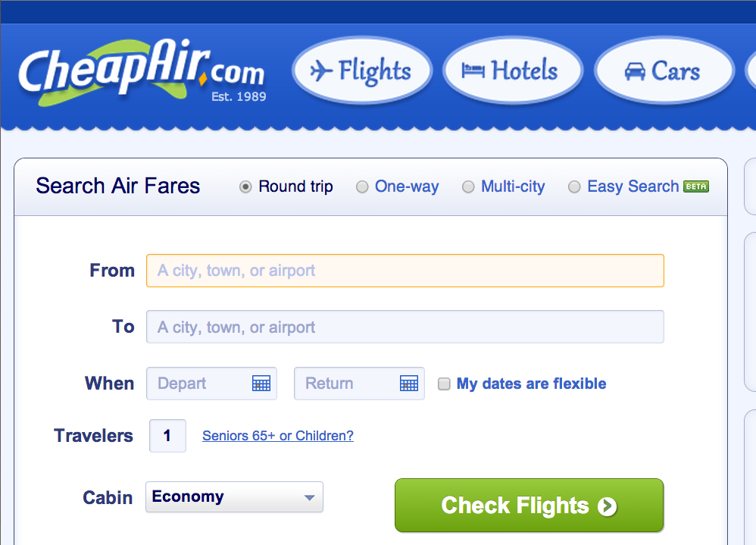The image size is (756, 545).
Task: Enable the My dates are flexible checkbox
Action: 444,384
